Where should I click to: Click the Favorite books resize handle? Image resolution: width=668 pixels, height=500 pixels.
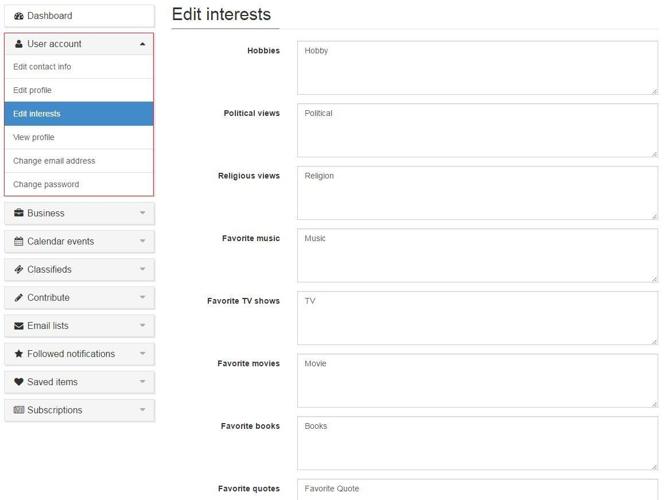pos(654,467)
